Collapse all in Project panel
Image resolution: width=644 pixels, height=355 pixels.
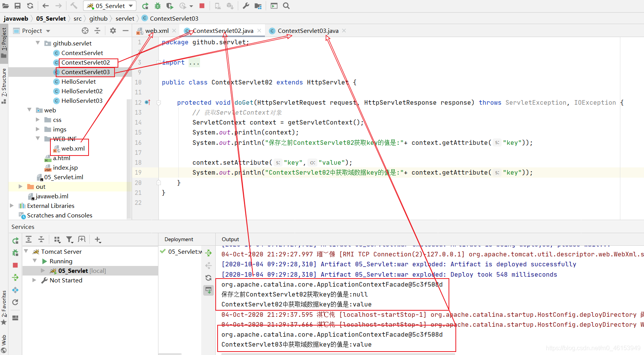click(x=97, y=31)
